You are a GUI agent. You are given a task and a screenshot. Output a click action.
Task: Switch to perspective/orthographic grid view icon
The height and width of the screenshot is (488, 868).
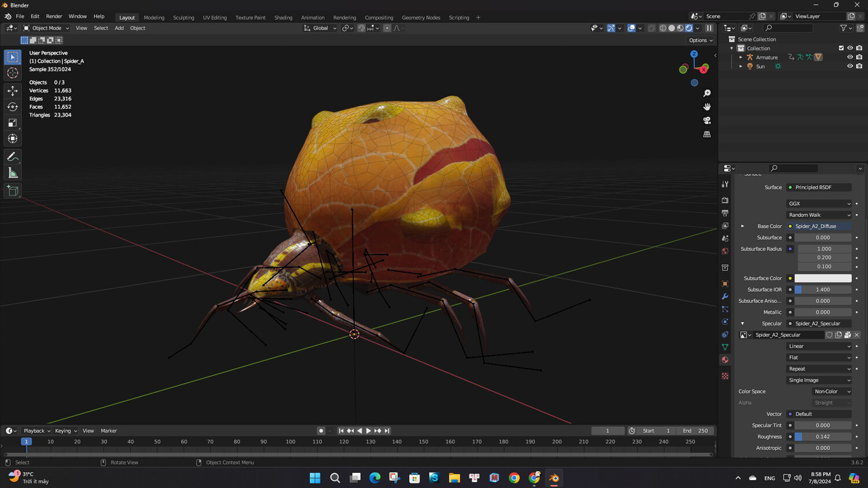pyautogui.click(x=707, y=134)
